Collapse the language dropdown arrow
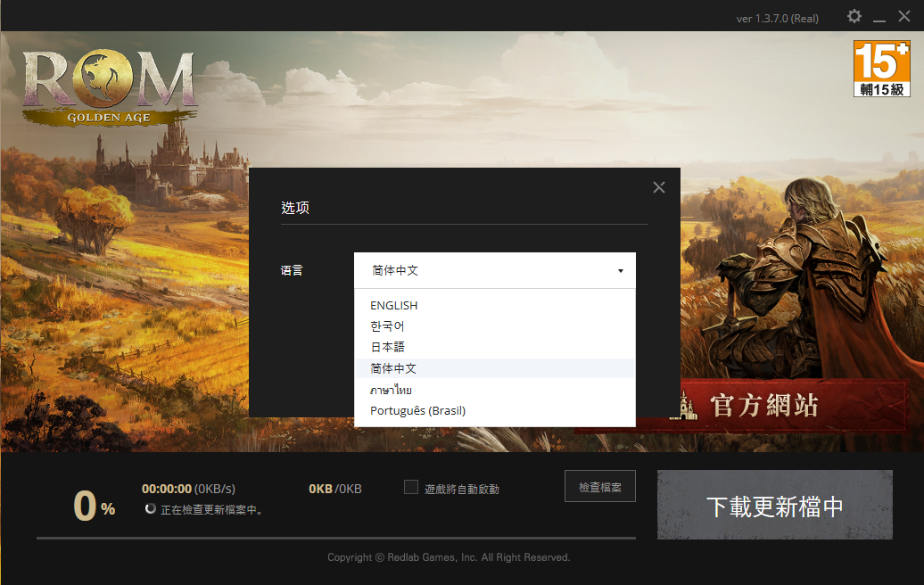 tap(620, 271)
